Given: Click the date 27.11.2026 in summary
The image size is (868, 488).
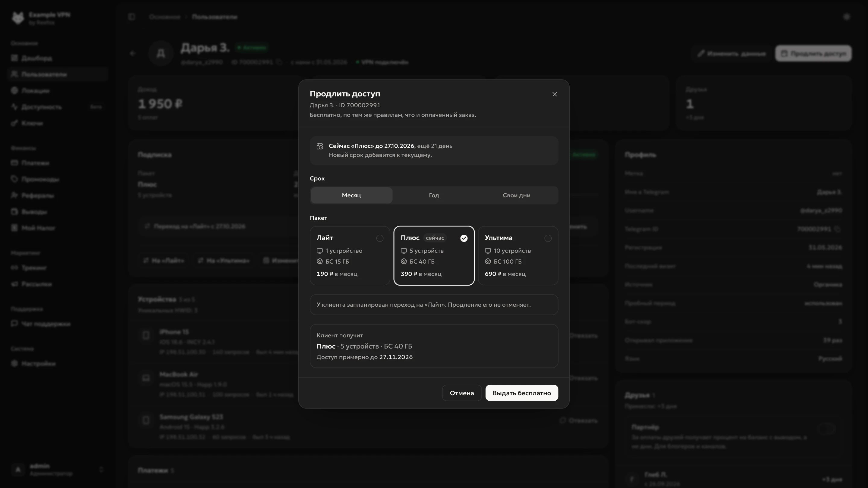Looking at the screenshot, I should (396, 357).
